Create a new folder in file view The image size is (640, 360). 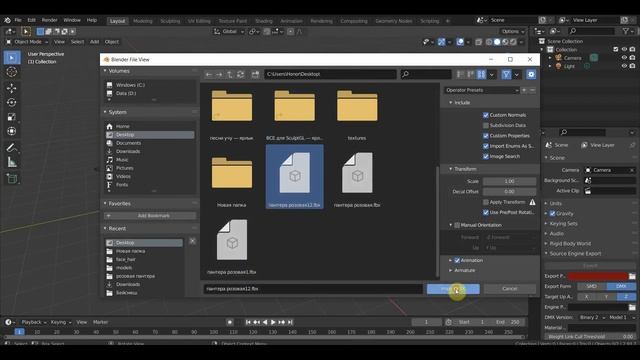pyautogui.click(x=255, y=74)
